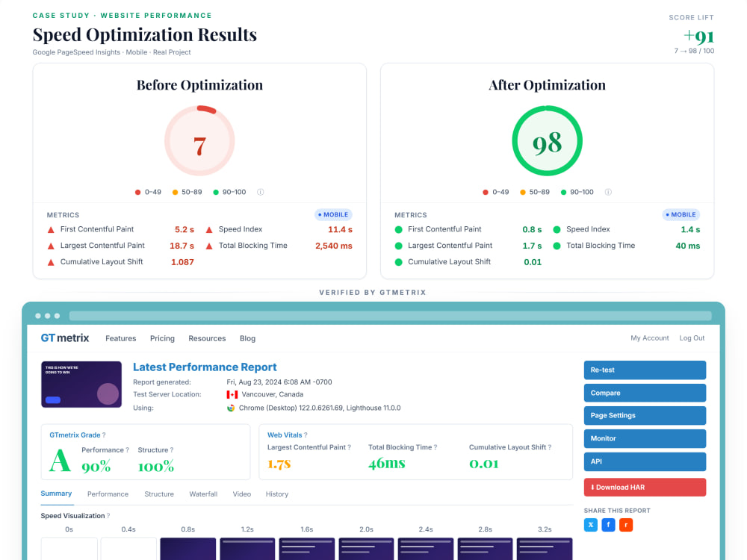Share report via Reddit icon
The height and width of the screenshot is (560, 747).
tap(626, 525)
